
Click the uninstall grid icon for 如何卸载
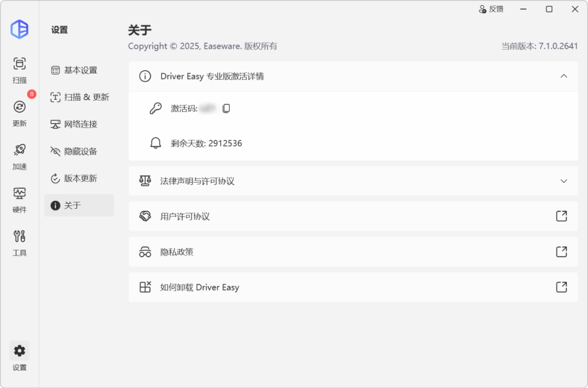coord(145,287)
